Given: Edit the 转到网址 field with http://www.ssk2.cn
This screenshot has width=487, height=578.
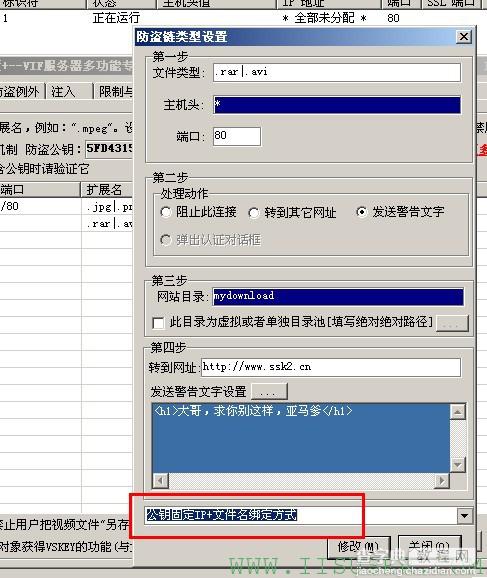Looking at the screenshot, I should [331, 367].
